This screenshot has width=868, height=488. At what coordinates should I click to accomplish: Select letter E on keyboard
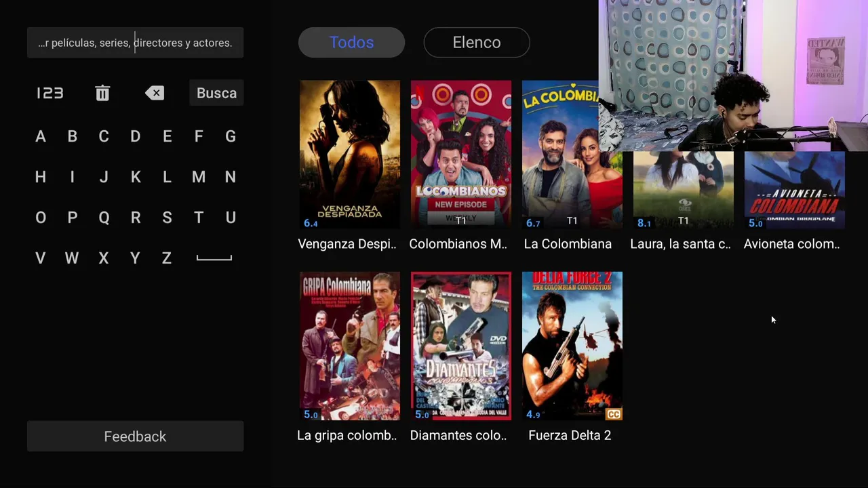tap(167, 136)
